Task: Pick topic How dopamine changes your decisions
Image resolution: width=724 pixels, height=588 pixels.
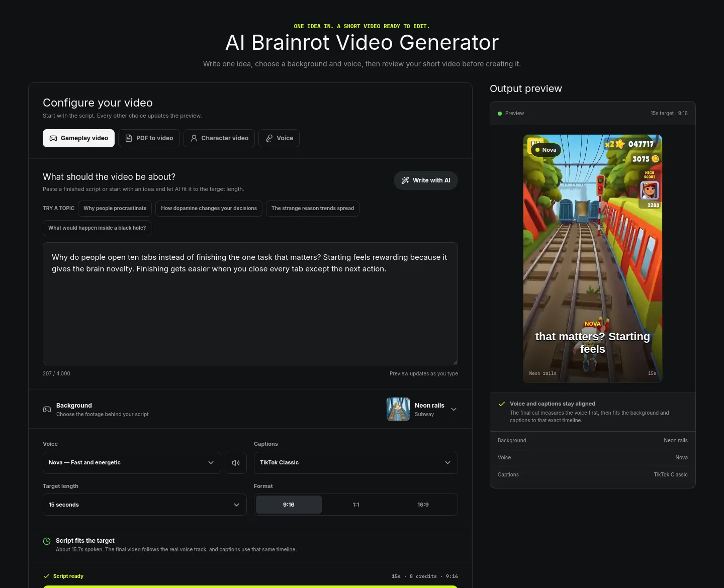Action: (209, 209)
